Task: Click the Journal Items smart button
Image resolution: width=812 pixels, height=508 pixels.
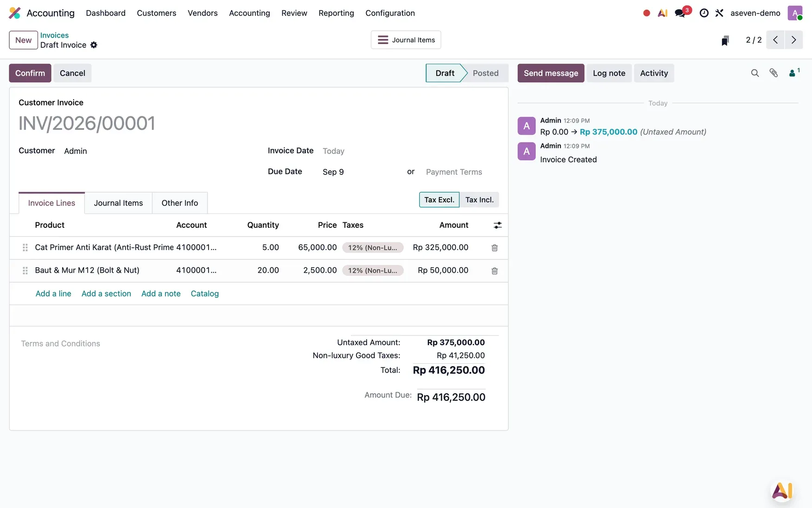Action: (406, 40)
